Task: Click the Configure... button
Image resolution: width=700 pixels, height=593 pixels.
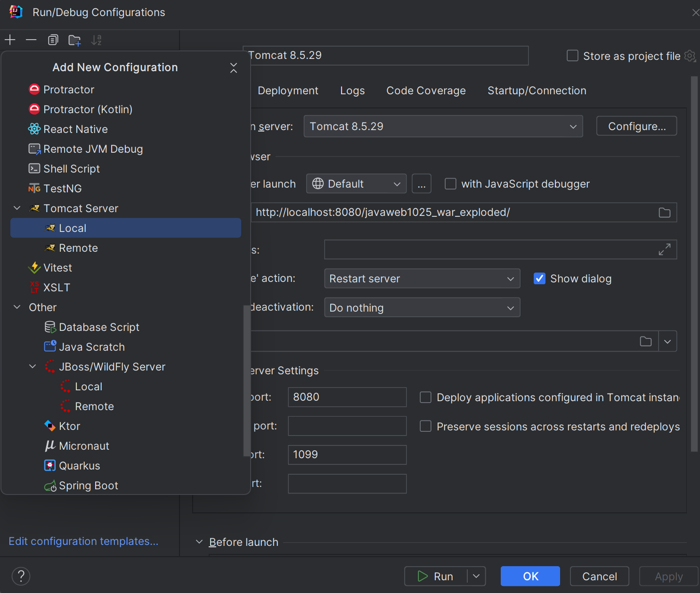Action: coord(636,126)
